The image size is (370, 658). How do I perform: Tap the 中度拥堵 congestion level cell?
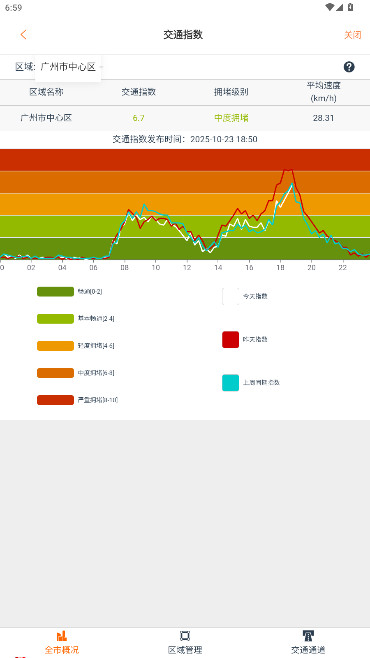tap(231, 118)
